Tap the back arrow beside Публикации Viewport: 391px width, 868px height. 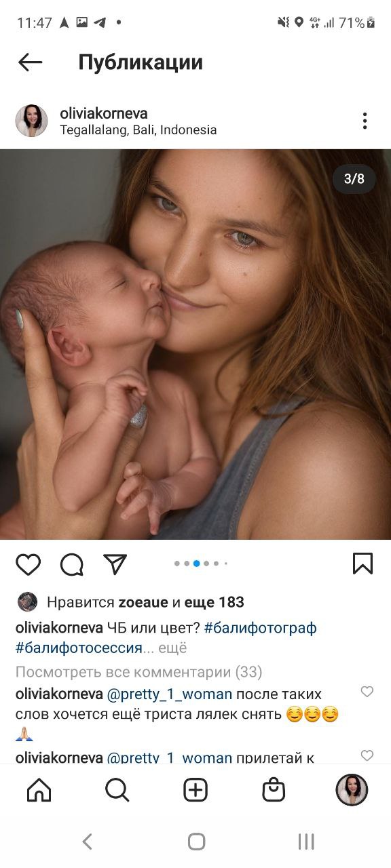(x=30, y=62)
